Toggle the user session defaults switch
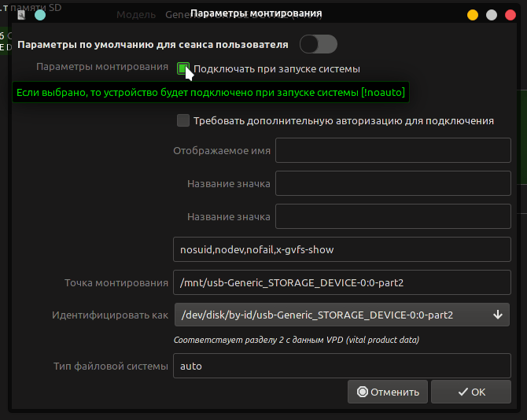 tap(318, 44)
